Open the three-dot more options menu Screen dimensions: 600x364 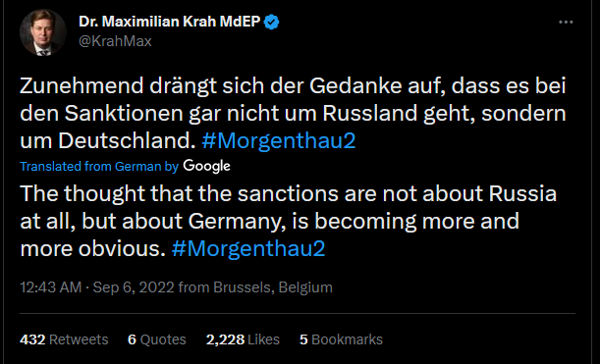(566, 23)
